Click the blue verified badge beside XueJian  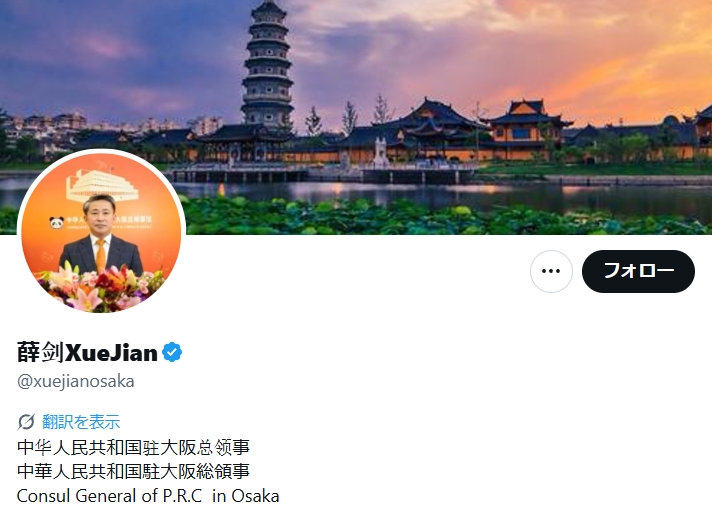tap(172, 352)
